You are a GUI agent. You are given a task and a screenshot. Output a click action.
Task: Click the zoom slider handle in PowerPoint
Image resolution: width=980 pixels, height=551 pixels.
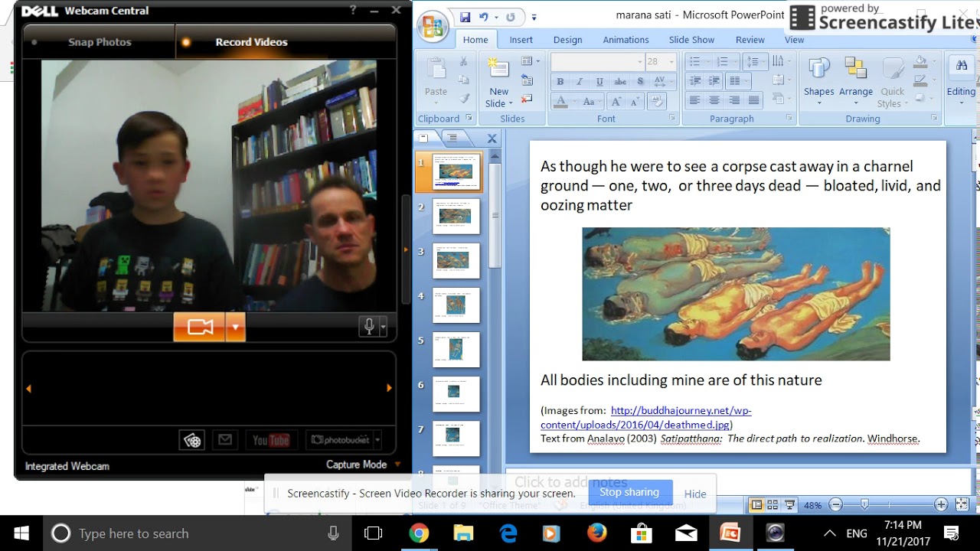[864, 504]
